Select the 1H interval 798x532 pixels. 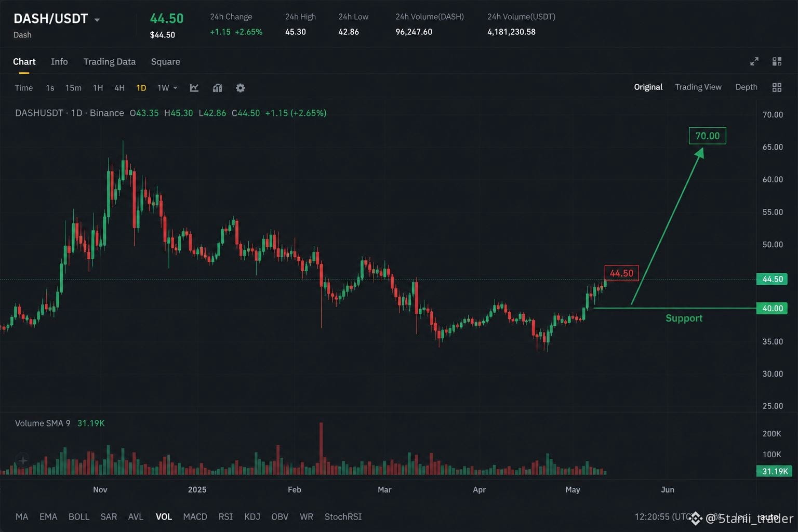pyautogui.click(x=98, y=88)
